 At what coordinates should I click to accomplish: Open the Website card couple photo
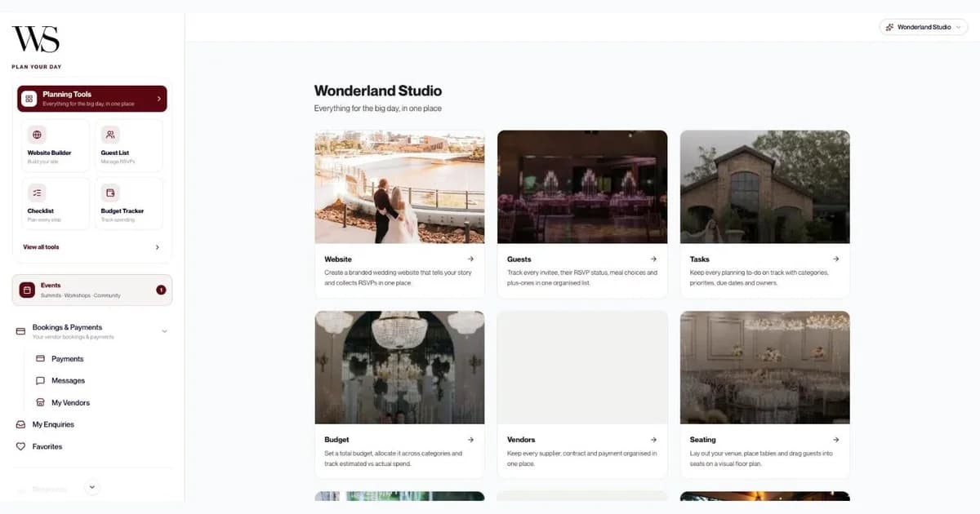(399, 187)
